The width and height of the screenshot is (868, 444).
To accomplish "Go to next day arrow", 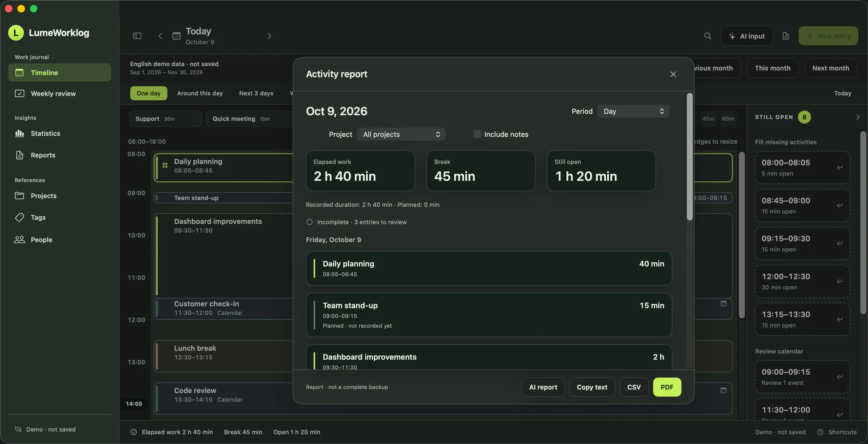I will pos(269,36).
